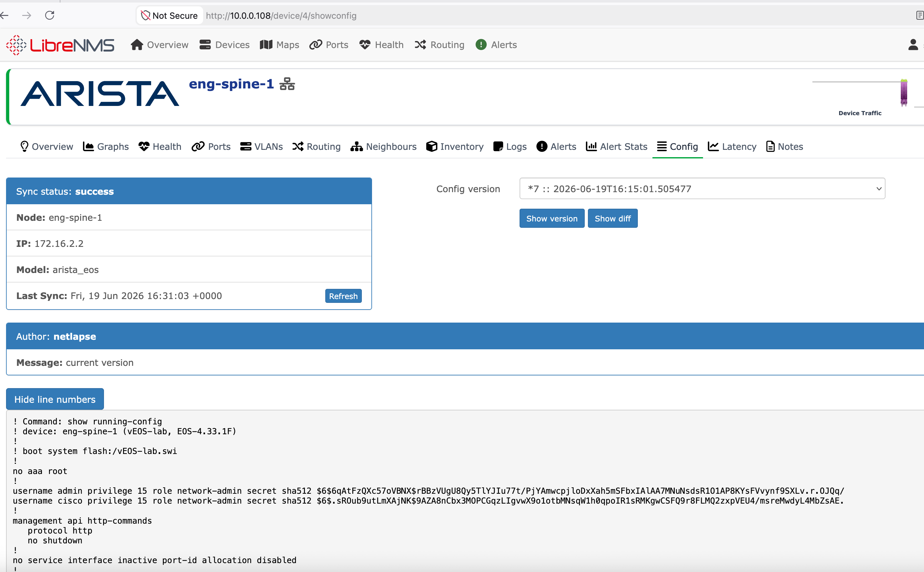Click the Config version label

pos(468,189)
